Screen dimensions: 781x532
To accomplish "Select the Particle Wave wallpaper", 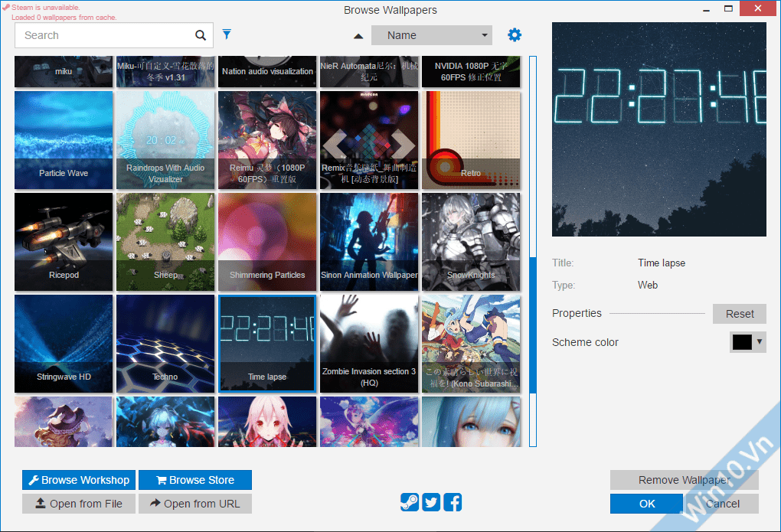I will coord(64,140).
